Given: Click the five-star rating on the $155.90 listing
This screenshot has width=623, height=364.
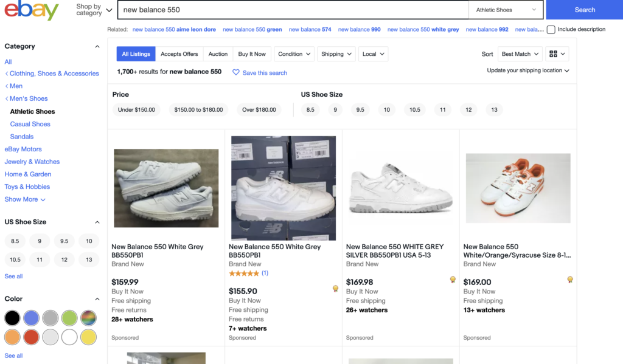Looking at the screenshot, I should [243, 273].
